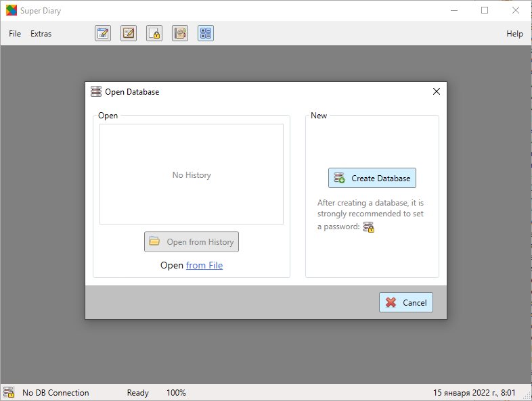Open the calendar planner toolbar icon
Image resolution: width=532 pixels, height=401 pixels.
[x=103, y=33]
